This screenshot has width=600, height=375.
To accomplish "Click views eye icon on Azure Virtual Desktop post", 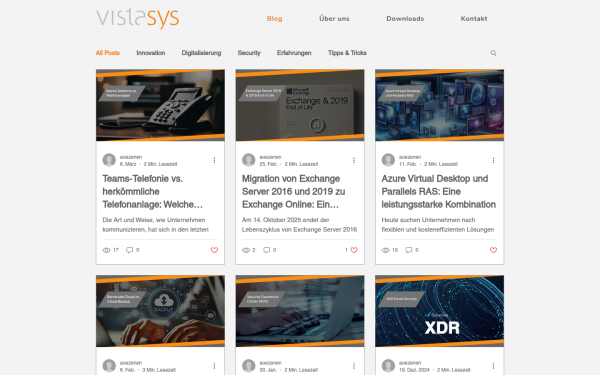I will pyautogui.click(x=385, y=250).
